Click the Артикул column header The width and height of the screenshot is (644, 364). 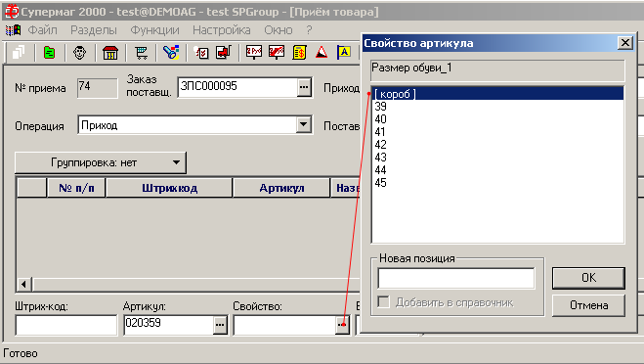281,188
